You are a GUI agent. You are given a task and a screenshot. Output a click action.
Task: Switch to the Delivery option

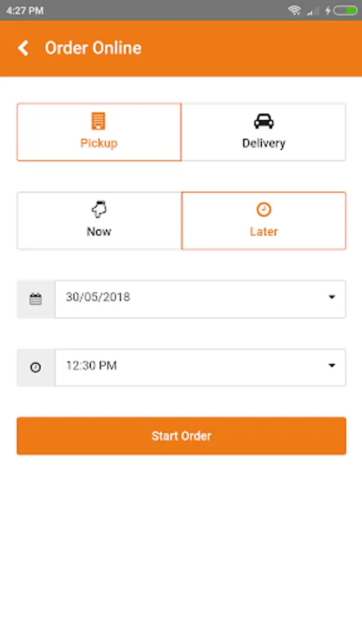click(x=263, y=132)
